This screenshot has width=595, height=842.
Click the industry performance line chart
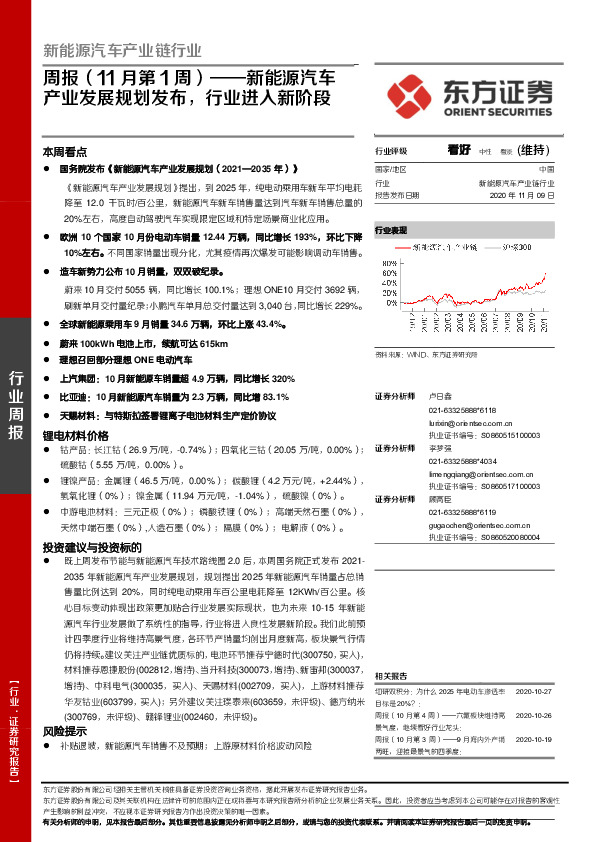[x=465, y=295]
